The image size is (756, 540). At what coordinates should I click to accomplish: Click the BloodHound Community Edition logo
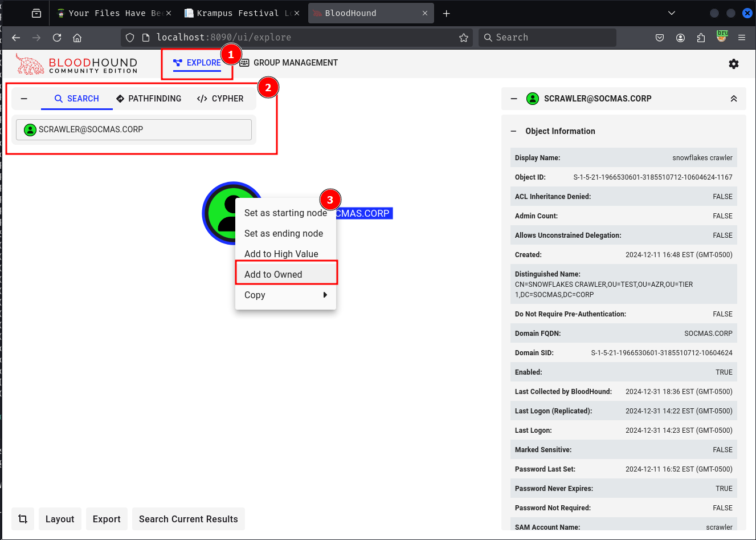(77, 64)
